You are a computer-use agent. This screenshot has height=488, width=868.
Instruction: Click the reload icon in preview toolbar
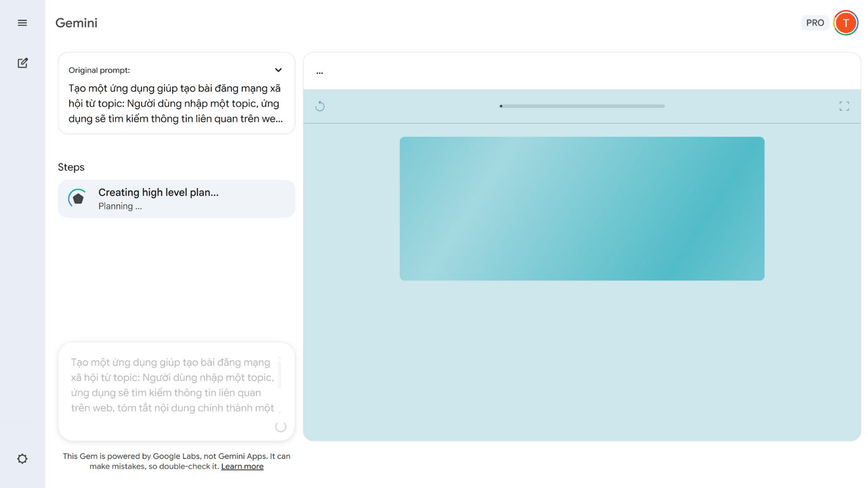tap(320, 106)
